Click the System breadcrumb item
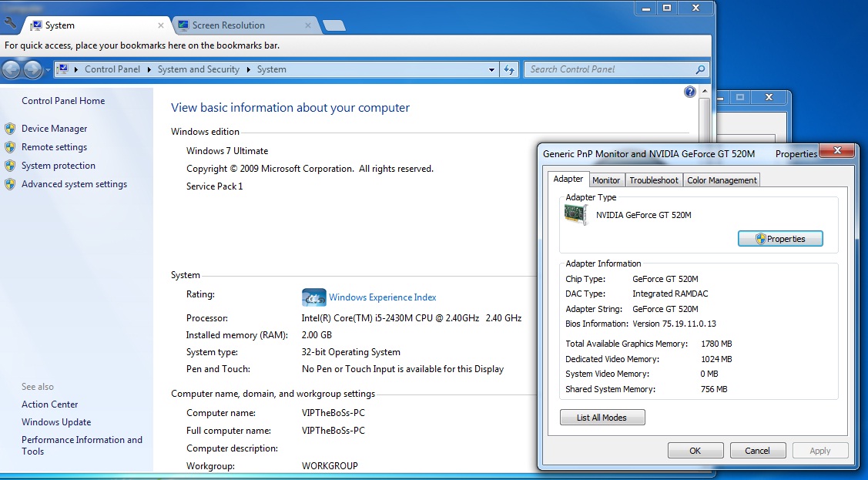This screenshot has width=868, height=480. (271, 69)
